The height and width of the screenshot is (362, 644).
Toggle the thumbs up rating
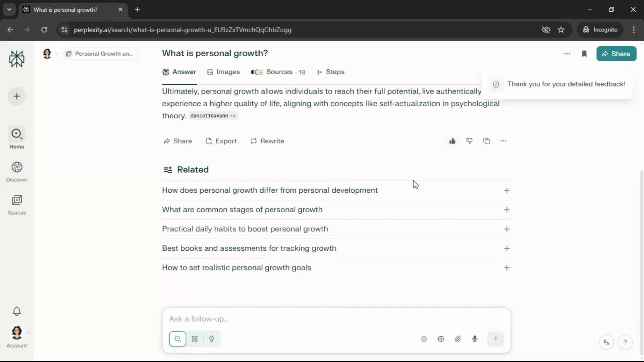[452, 141]
